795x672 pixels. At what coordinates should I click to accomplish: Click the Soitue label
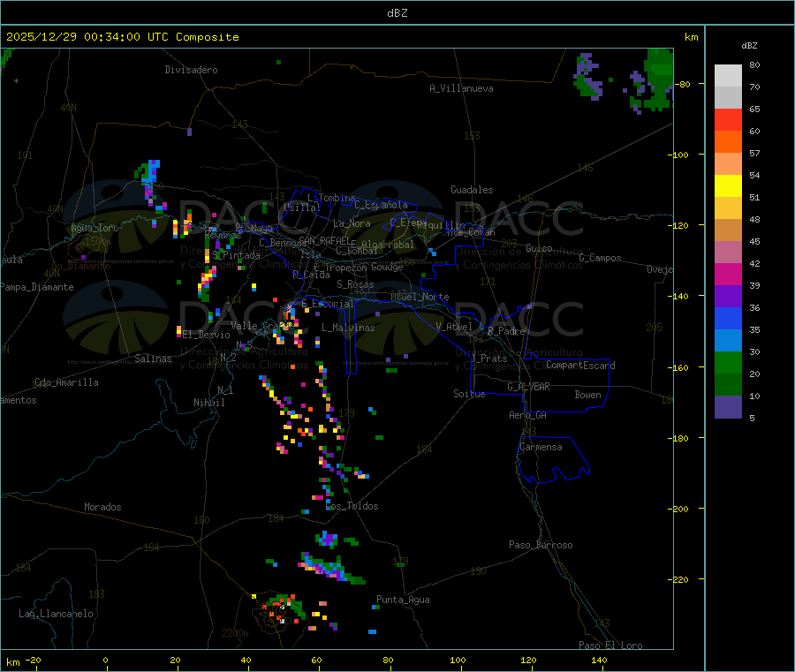pos(469,394)
